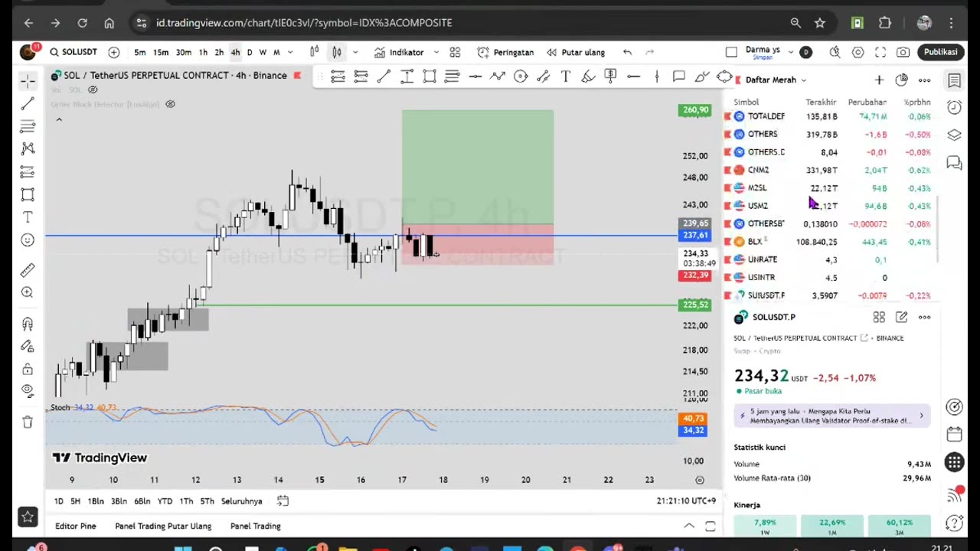Select the layout square icon
The width and height of the screenshot is (980, 551).
(x=731, y=52)
